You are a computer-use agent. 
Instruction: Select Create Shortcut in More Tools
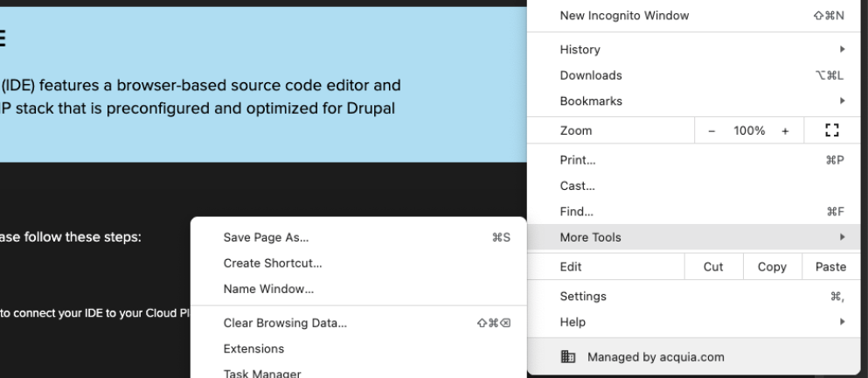[274, 262]
